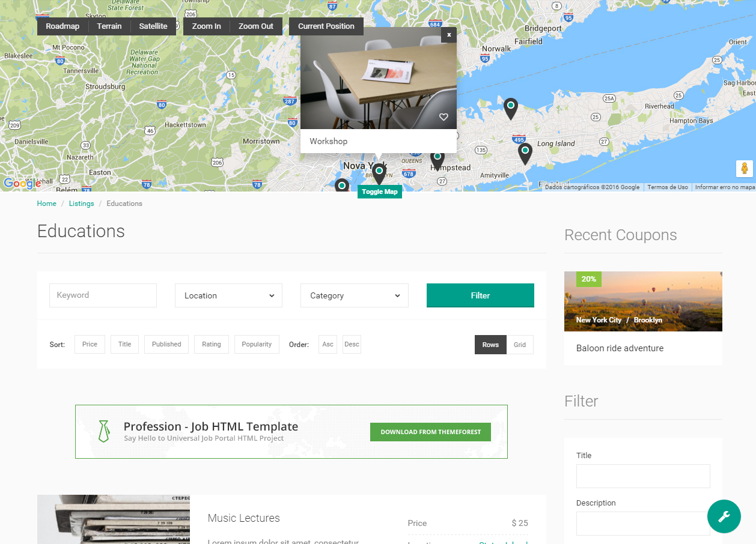Expand the Category dropdown
The image size is (756, 544).
coord(354,295)
